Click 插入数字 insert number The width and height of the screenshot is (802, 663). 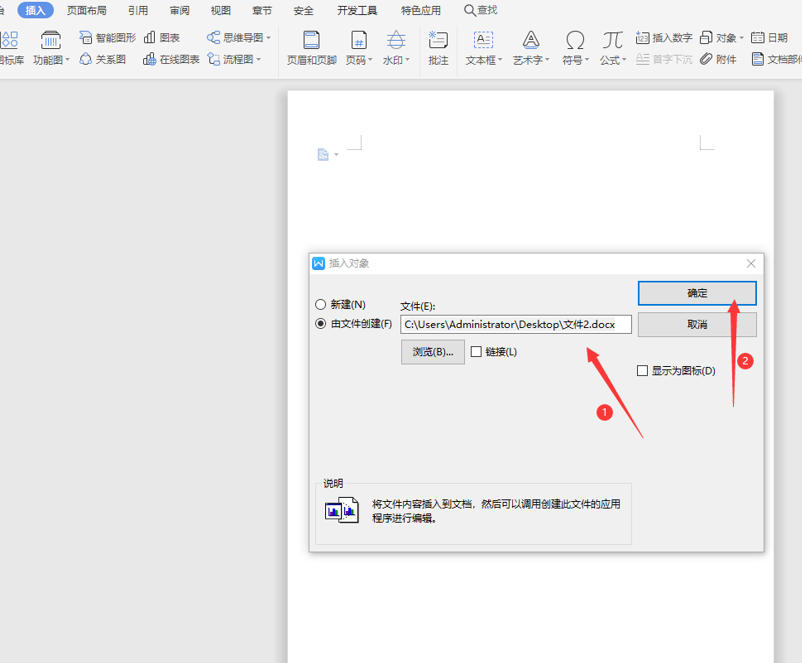(664, 38)
